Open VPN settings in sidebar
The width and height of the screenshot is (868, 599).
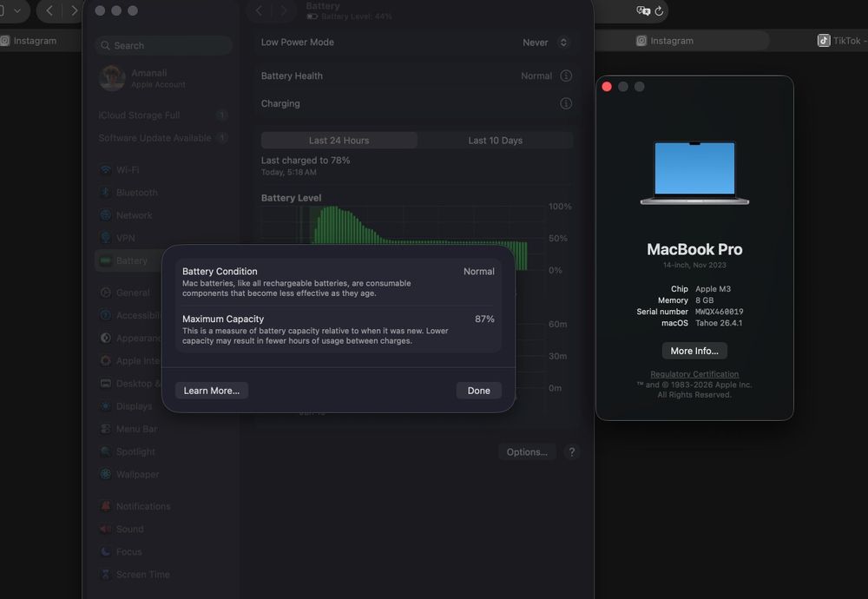[164, 238]
